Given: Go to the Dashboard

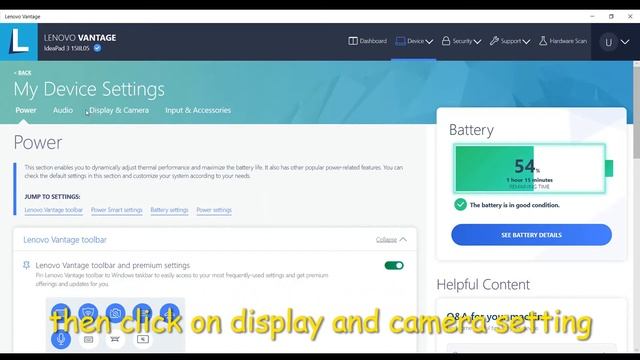Looking at the screenshot, I should pos(367,41).
